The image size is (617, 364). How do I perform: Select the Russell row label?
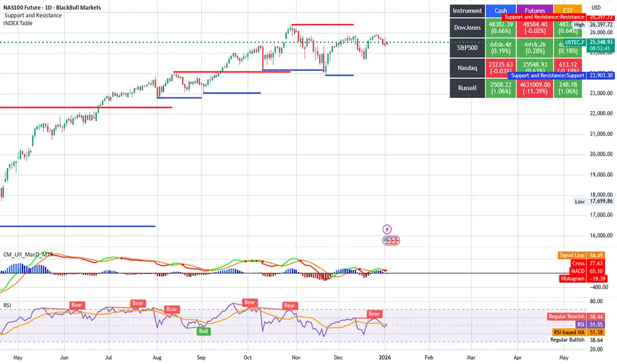tap(467, 88)
